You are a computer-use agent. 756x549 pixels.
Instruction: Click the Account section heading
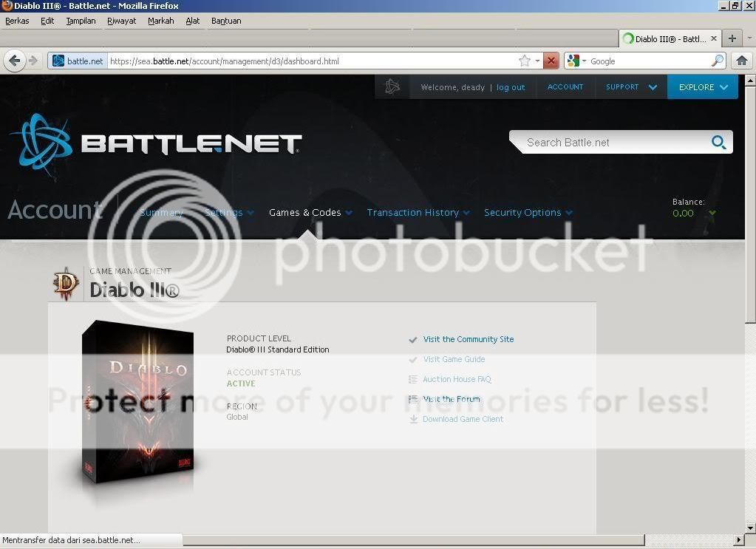click(x=55, y=210)
